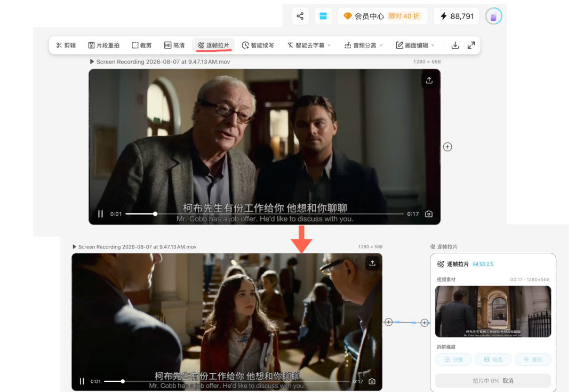Select the 逐帧拉片 toolbar item

click(x=213, y=45)
